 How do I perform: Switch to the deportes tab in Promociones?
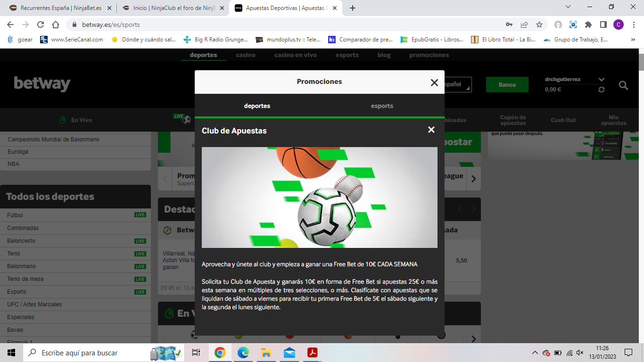(257, 106)
